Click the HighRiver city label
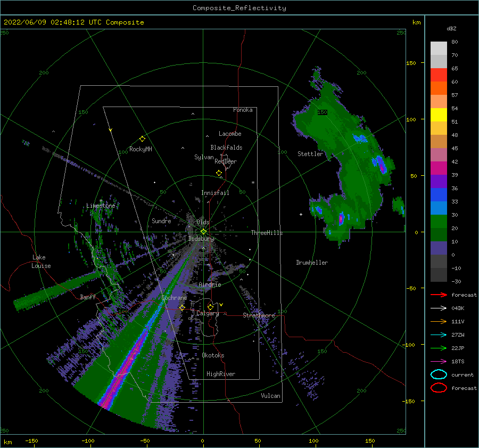Image resolution: width=479 pixels, height=448 pixels. coord(221,374)
